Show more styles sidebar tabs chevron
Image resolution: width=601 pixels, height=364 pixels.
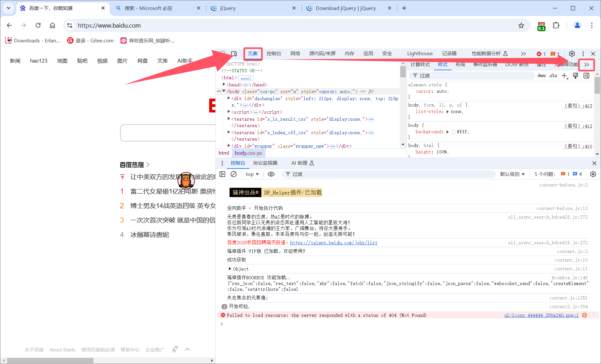(x=587, y=65)
